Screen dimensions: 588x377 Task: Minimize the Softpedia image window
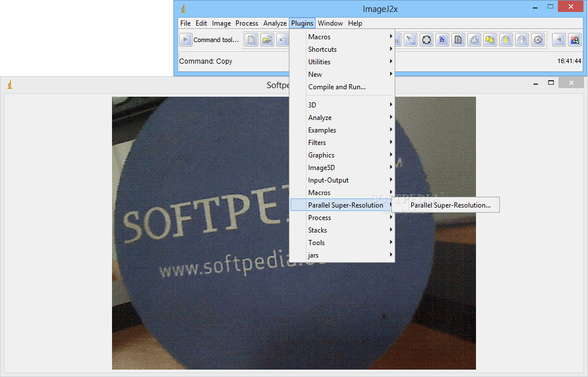point(536,83)
